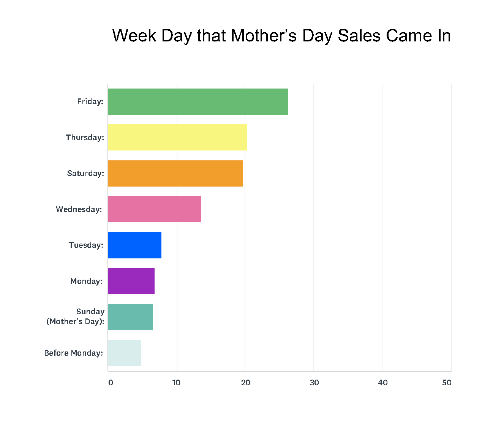Image resolution: width=493 pixels, height=448 pixels.
Task: Click the 30 tick on horizontal axis
Action: pyautogui.click(x=314, y=383)
